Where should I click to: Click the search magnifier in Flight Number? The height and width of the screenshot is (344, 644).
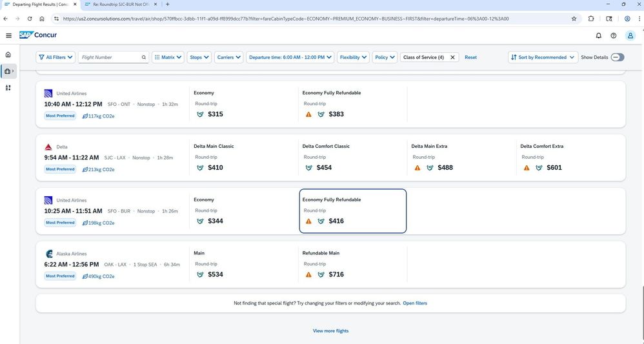(x=144, y=57)
